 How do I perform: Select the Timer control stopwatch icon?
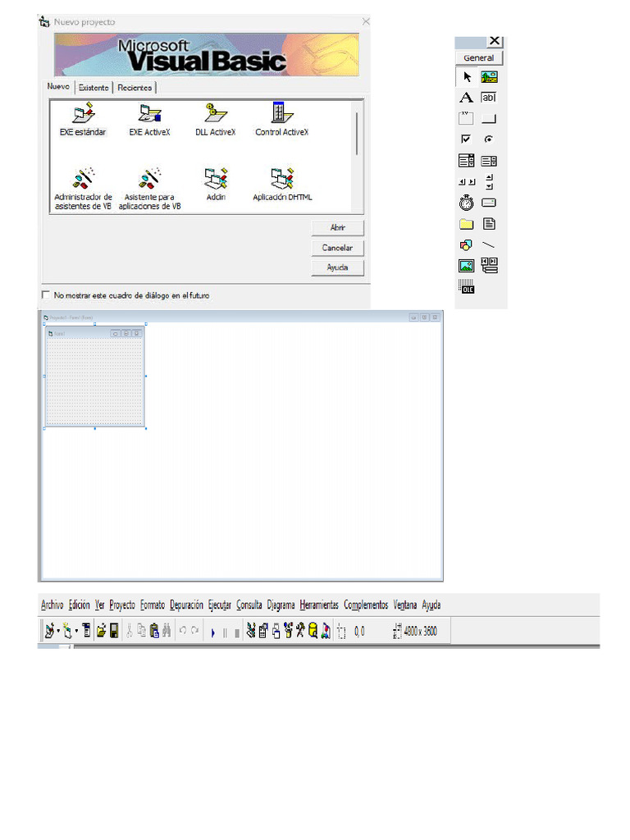coord(467,203)
